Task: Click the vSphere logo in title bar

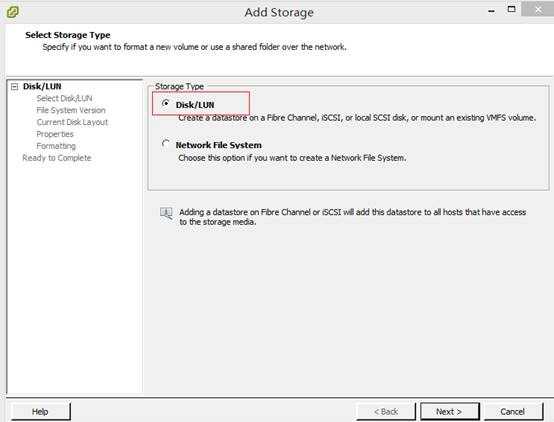Action: point(12,12)
